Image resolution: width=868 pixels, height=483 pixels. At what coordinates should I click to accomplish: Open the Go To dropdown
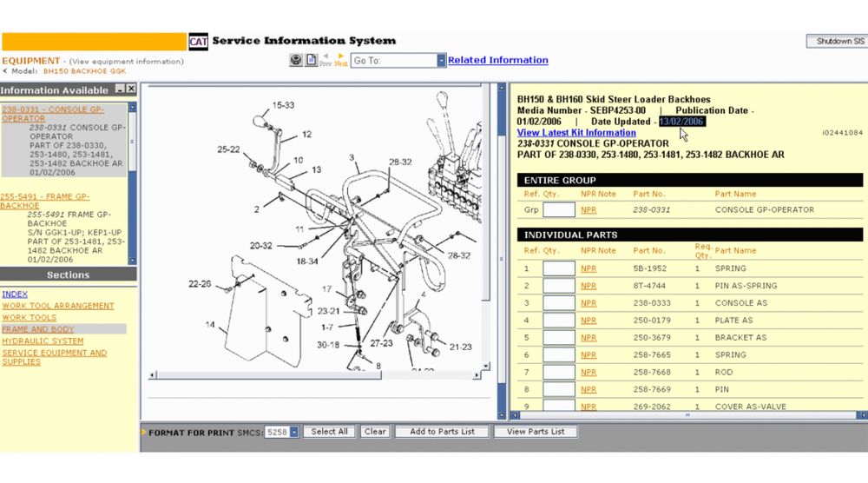click(441, 61)
